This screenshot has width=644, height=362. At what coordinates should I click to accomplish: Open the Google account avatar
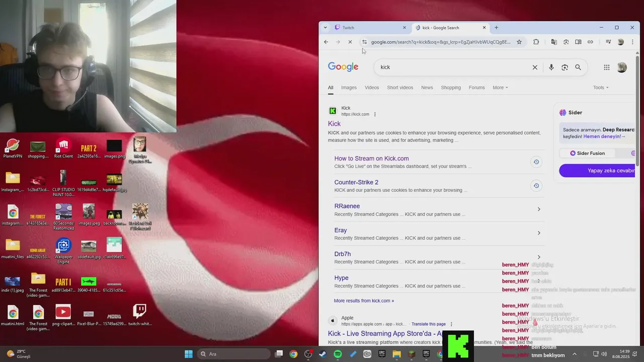(622, 67)
